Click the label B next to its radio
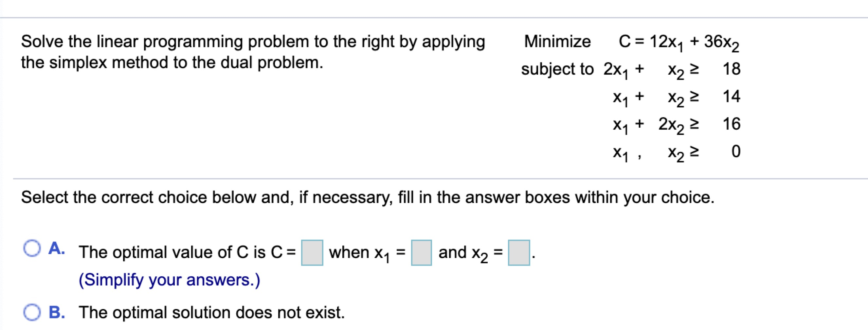 (57, 312)
